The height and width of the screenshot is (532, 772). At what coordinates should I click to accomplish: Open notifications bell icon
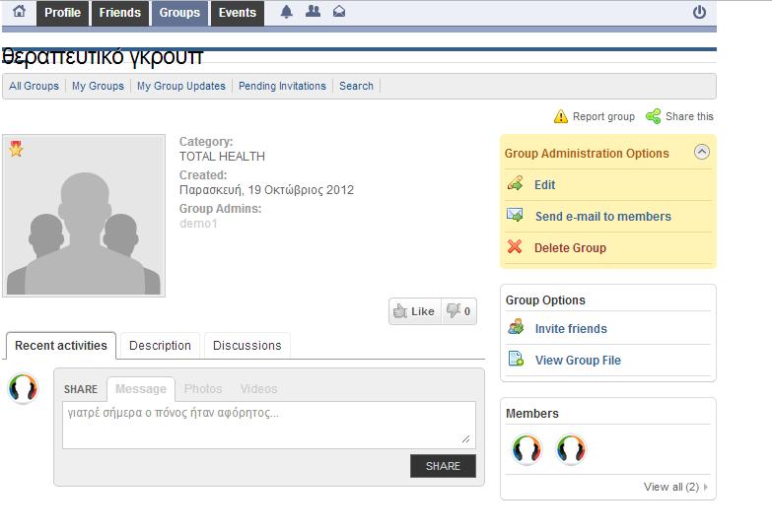coord(287,12)
